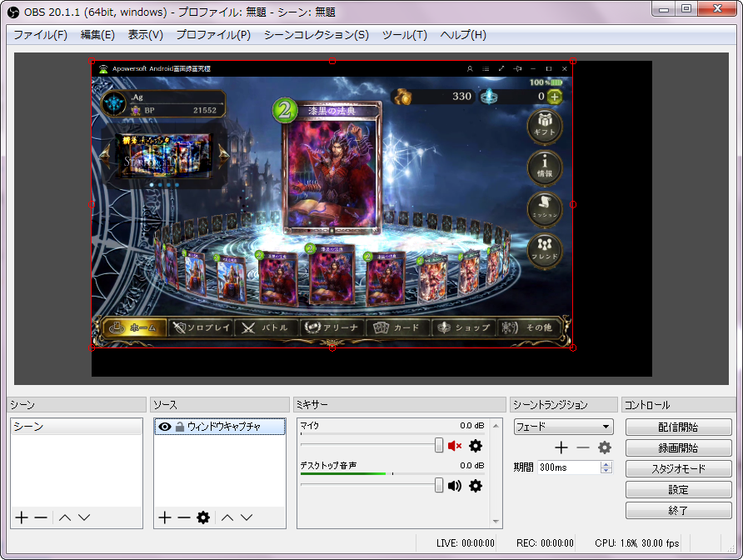Open the フェード transition dropdown

tap(563, 427)
